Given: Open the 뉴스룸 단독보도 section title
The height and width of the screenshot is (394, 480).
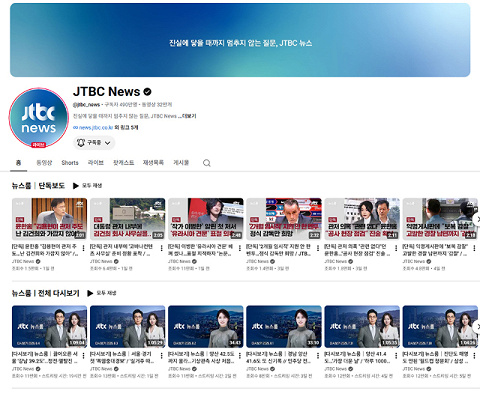Looking at the screenshot, I should point(38,186).
